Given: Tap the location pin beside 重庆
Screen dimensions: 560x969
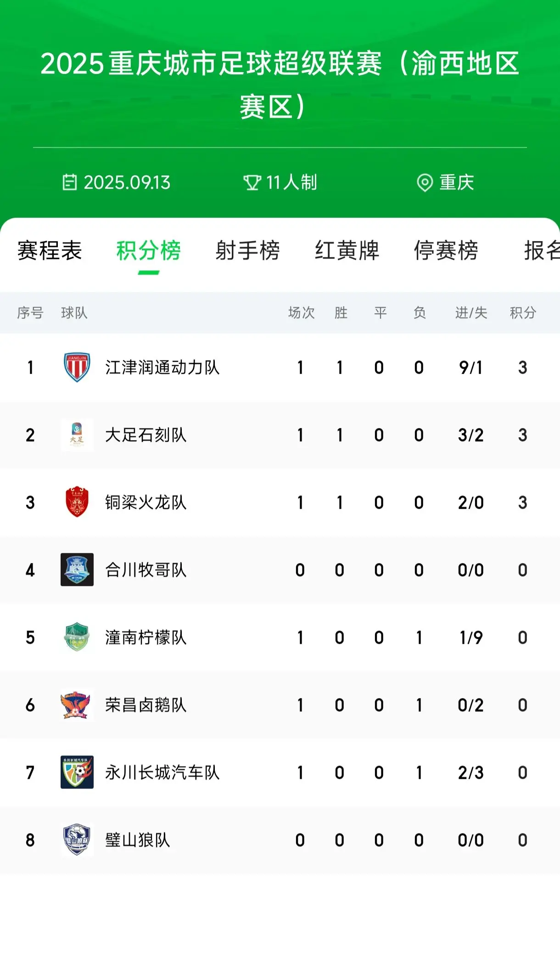Looking at the screenshot, I should pos(425,183).
